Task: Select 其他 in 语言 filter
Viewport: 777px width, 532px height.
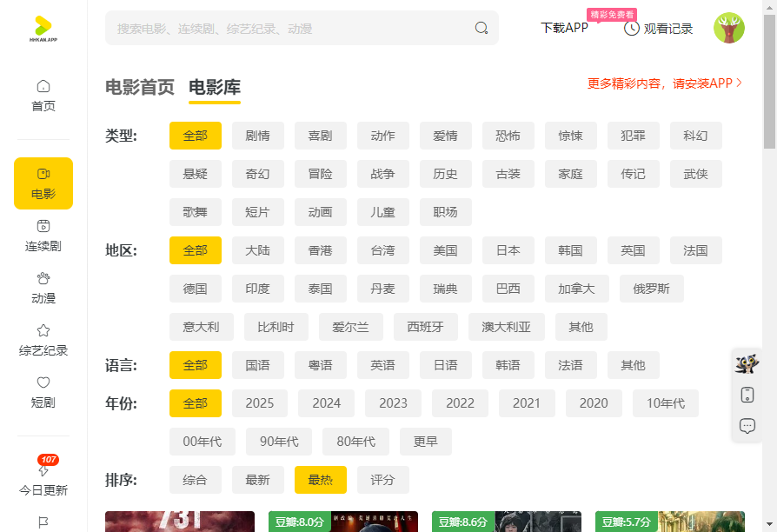Action: 634,365
